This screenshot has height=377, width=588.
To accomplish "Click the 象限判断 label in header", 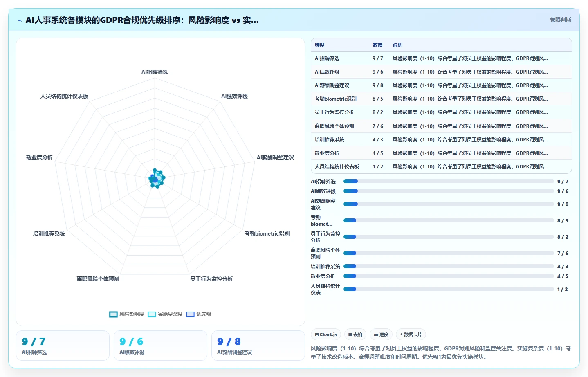I will pyautogui.click(x=560, y=20).
